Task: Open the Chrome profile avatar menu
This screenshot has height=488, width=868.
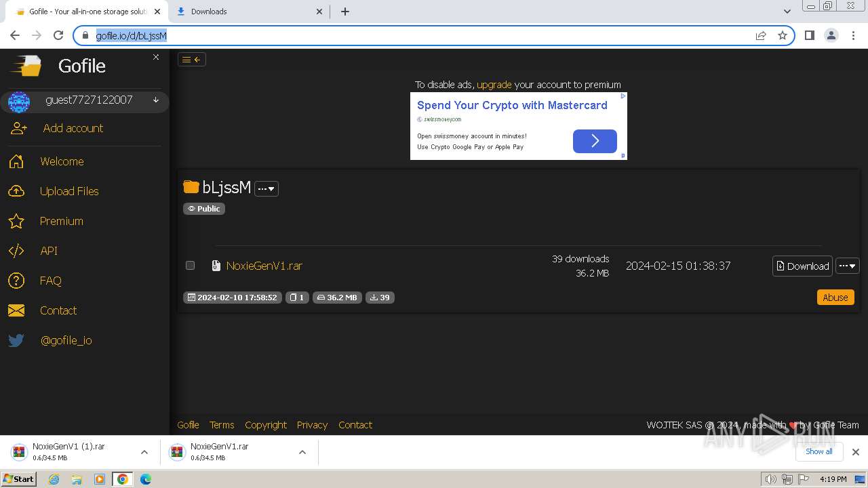Action: tap(831, 35)
